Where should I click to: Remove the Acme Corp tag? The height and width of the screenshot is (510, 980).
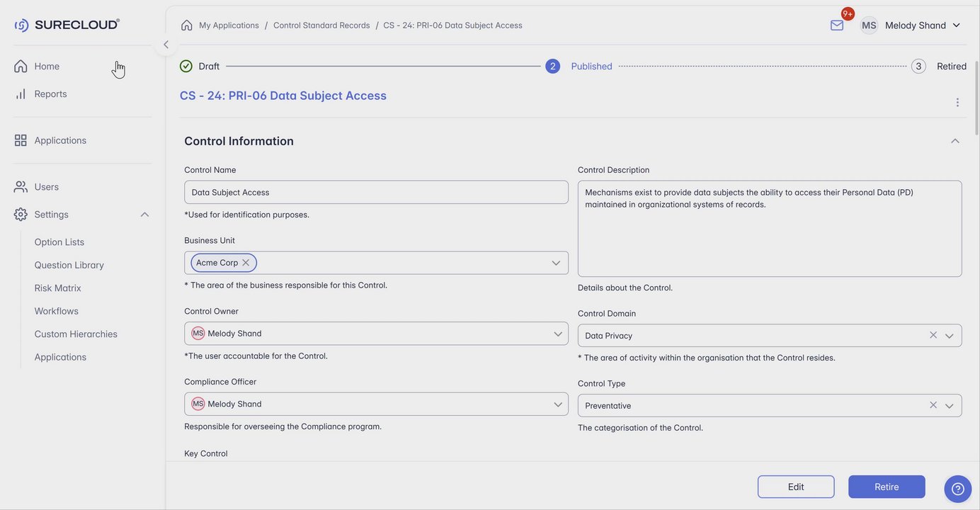(x=246, y=263)
